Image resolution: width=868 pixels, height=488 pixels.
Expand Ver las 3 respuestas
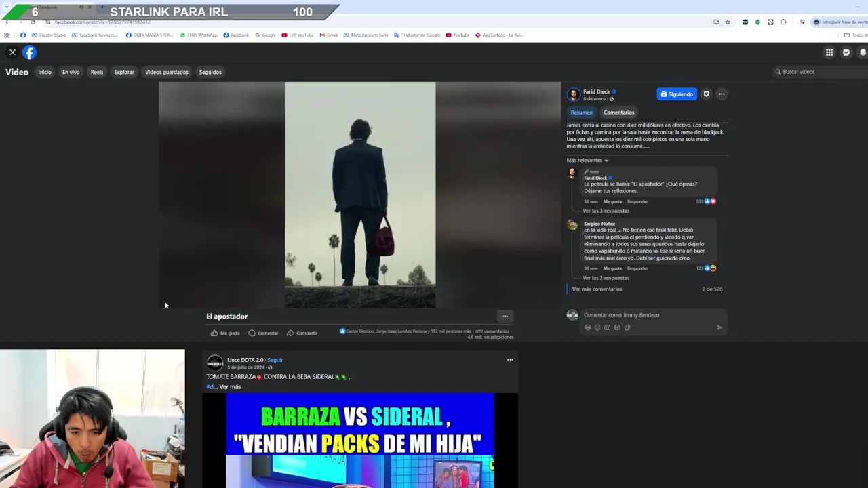(606, 211)
